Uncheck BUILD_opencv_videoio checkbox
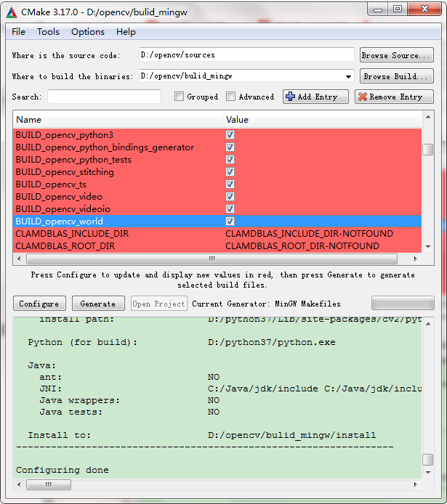This screenshot has height=504, width=447. pos(230,208)
